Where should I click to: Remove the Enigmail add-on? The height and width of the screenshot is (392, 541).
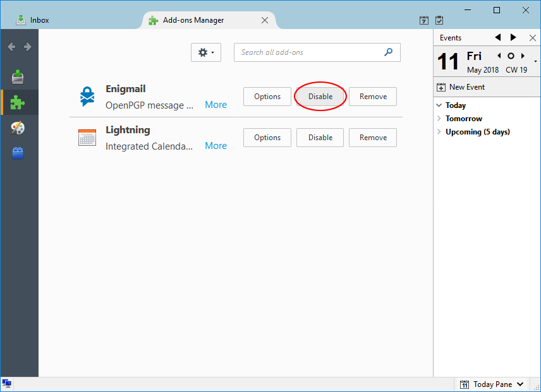click(x=373, y=97)
